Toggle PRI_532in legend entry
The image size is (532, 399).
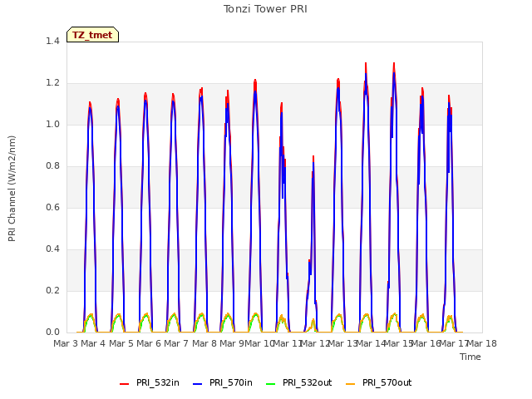(x=150, y=382)
